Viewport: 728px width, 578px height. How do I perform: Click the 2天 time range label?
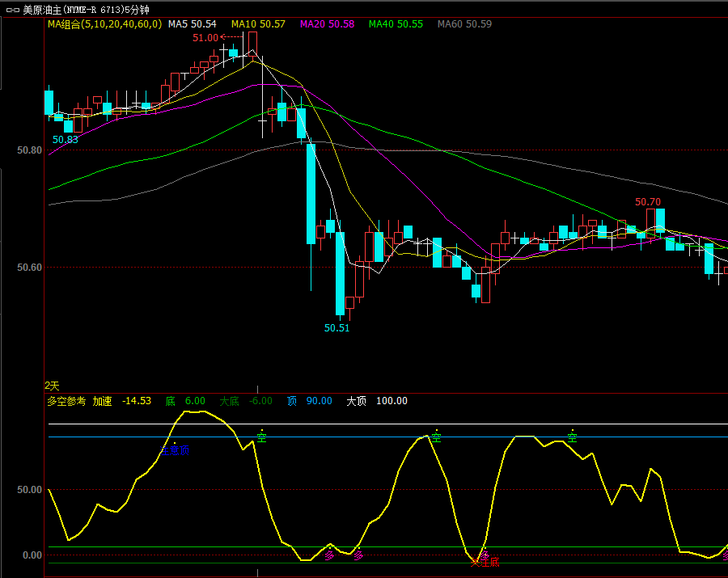52,386
